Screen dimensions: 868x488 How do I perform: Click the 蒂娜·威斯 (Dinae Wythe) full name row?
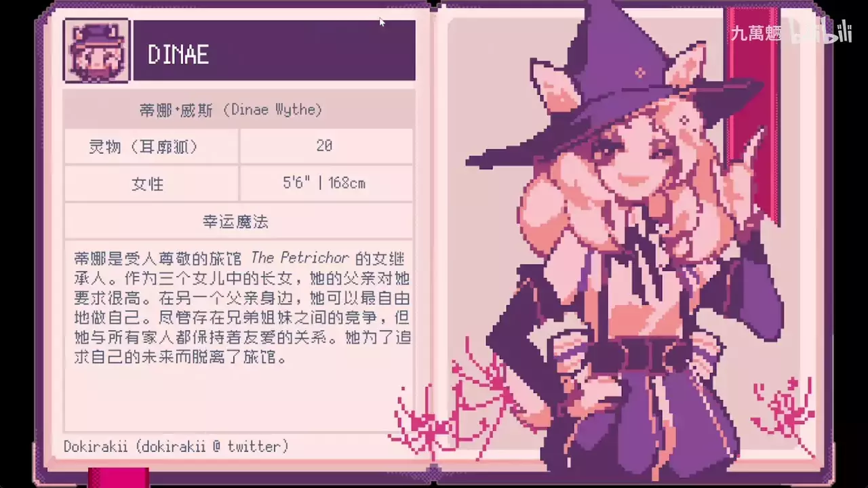click(x=238, y=110)
